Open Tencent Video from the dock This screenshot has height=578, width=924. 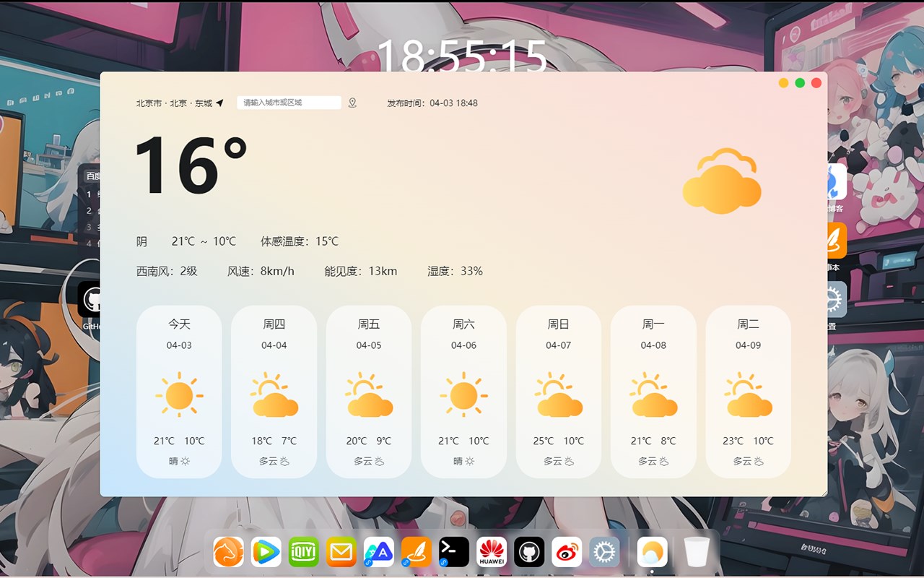point(266,552)
